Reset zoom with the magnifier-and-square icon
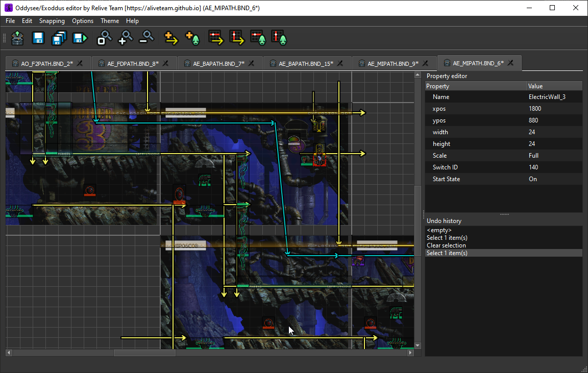Image resolution: width=588 pixels, height=373 pixels. point(104,38)
